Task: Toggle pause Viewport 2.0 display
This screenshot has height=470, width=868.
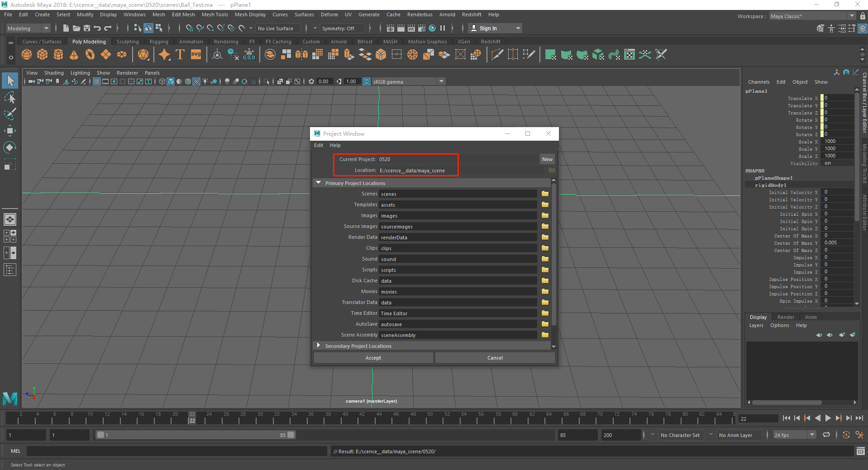Action: [443, 28]
